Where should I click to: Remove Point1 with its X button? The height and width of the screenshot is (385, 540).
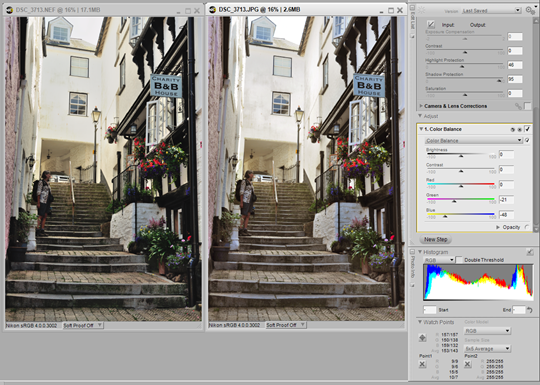[423, 364]
